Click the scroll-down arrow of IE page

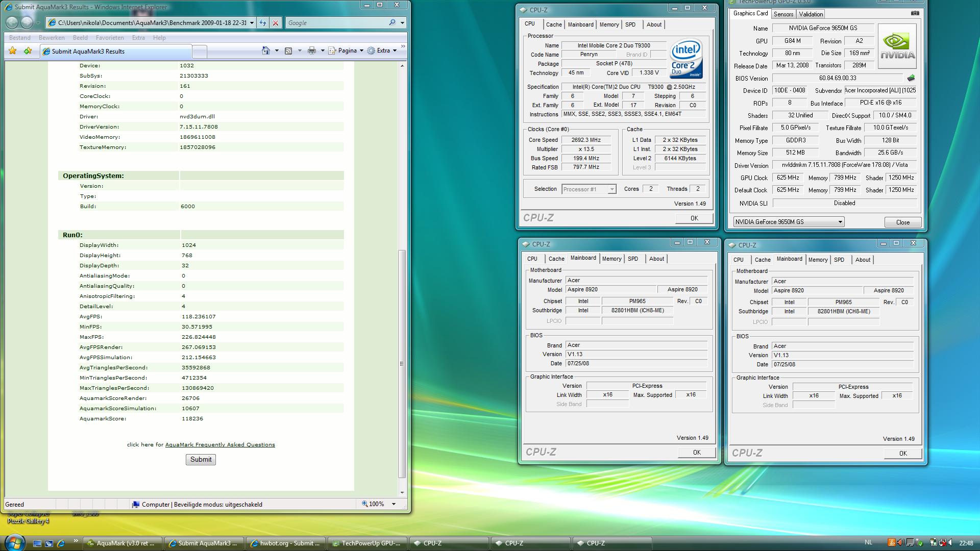pos(402,492)
